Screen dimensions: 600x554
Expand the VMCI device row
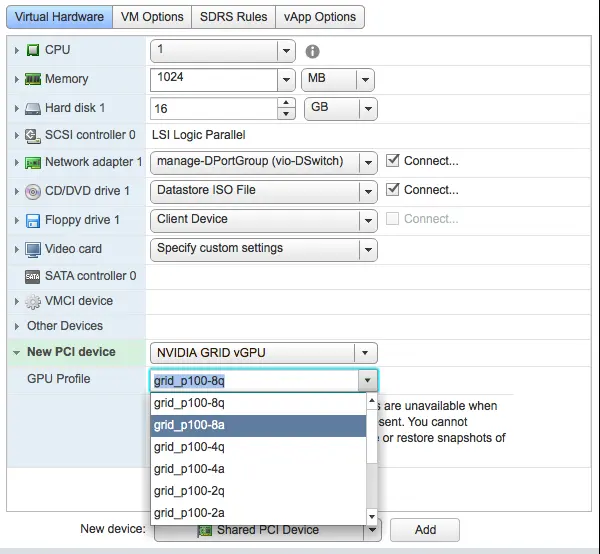(16, 301)
